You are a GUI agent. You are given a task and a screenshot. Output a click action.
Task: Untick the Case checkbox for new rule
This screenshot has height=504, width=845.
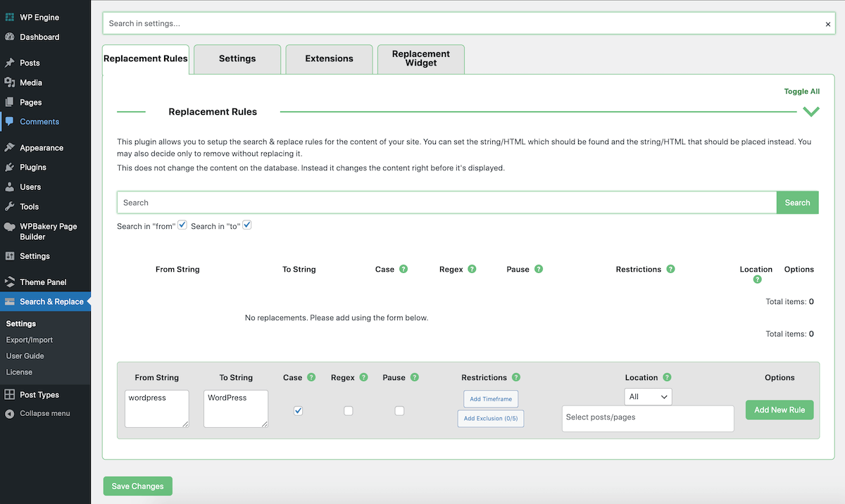(298, 411)
